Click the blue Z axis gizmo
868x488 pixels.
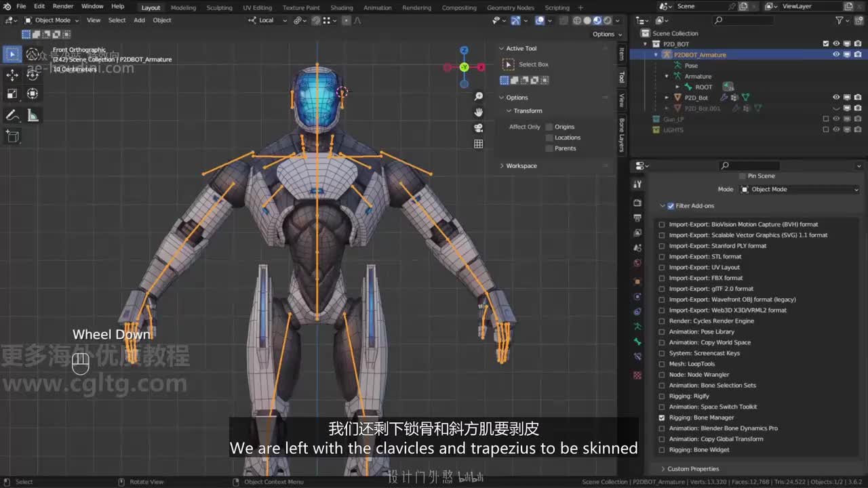464,50
